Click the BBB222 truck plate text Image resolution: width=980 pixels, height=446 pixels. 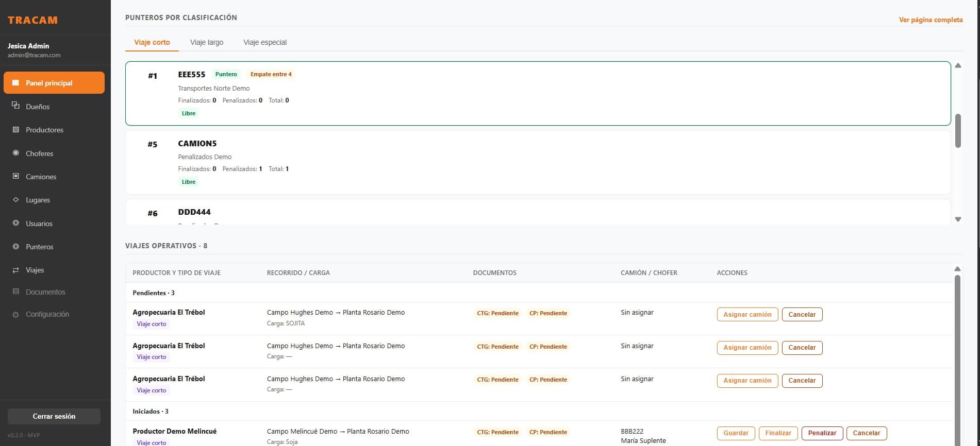[632, 432]
